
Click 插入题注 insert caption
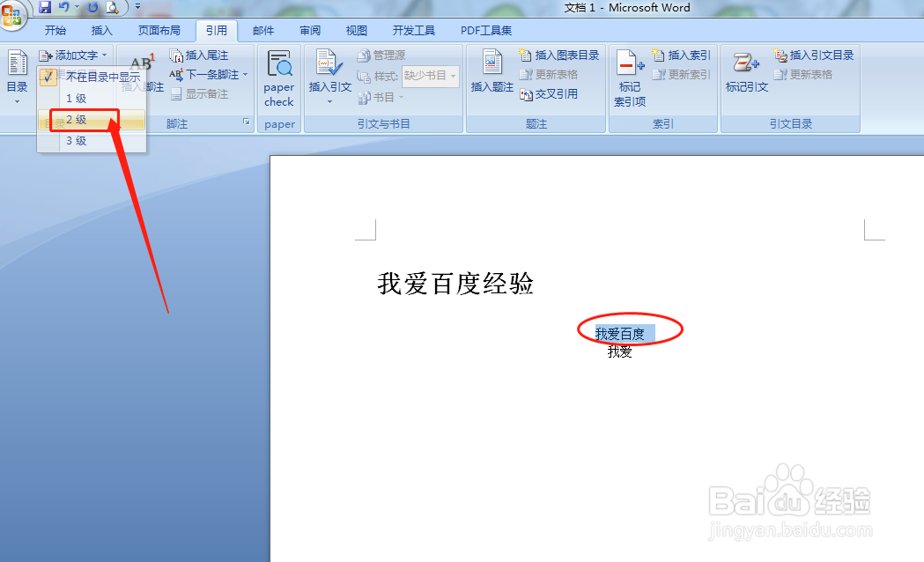click(492, 72)
